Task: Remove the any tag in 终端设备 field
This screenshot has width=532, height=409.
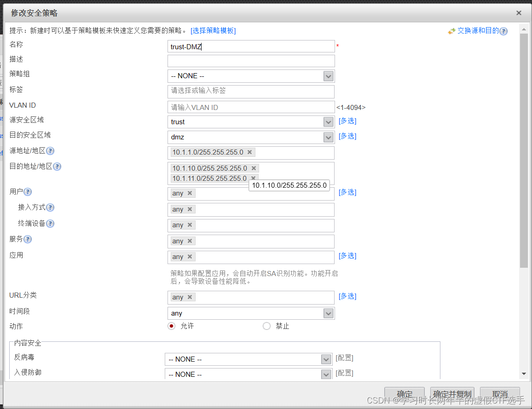Action: [190, 225]
